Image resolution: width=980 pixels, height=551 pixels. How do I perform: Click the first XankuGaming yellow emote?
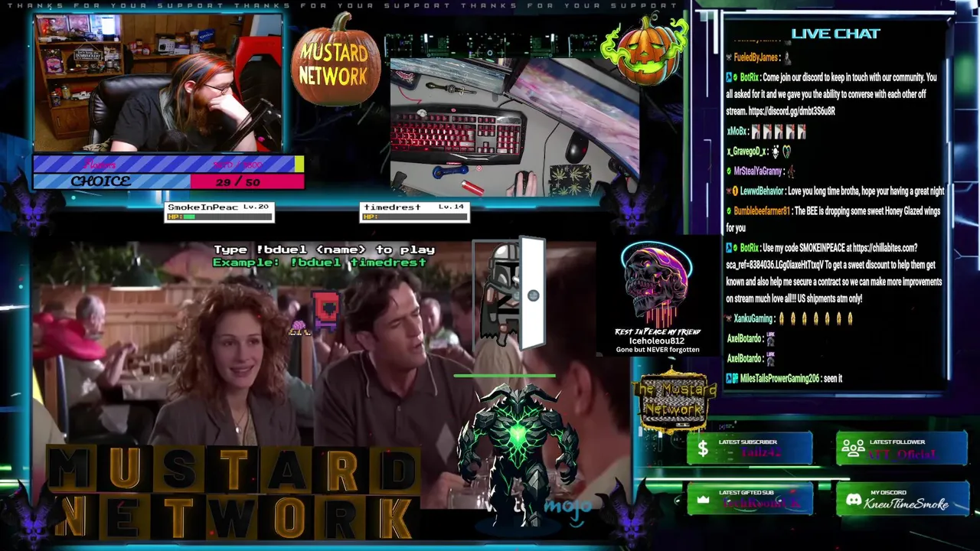pyautogui.click(x=780, y=318)
